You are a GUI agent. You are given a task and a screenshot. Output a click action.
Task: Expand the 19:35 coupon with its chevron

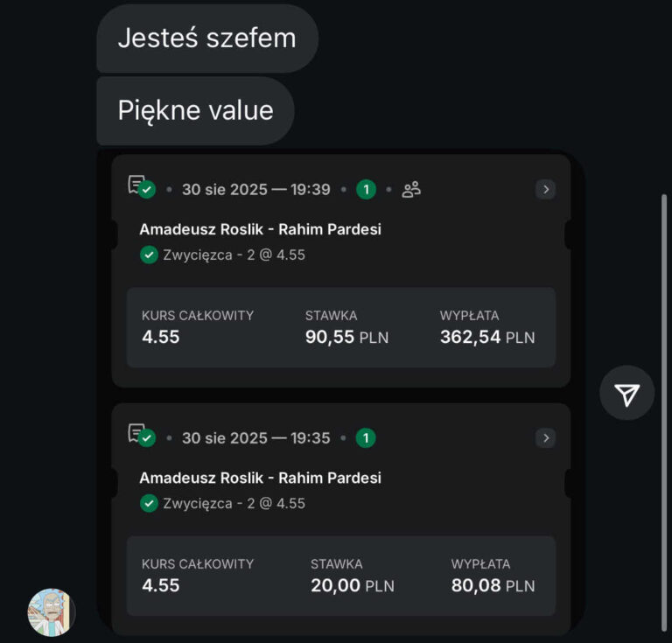[545, 437]
